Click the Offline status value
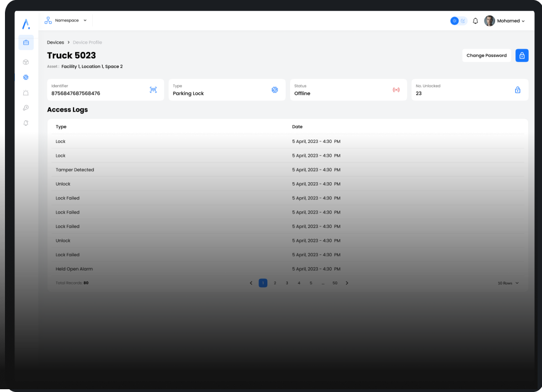The width and height of the screenshot is (542, 392). (302, 93)
